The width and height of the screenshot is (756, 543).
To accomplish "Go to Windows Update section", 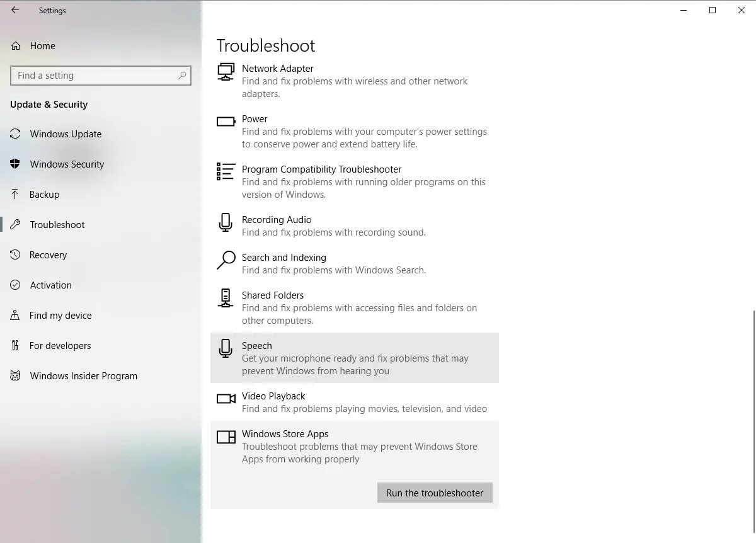I will tap(66, 134).
